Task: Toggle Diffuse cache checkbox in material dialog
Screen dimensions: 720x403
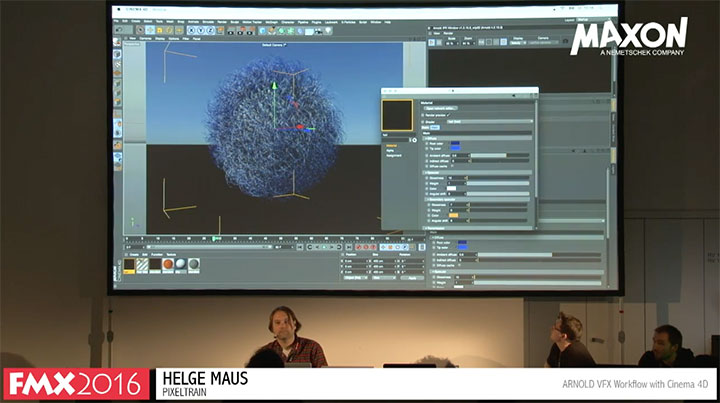Action: [x=452, y=166]
